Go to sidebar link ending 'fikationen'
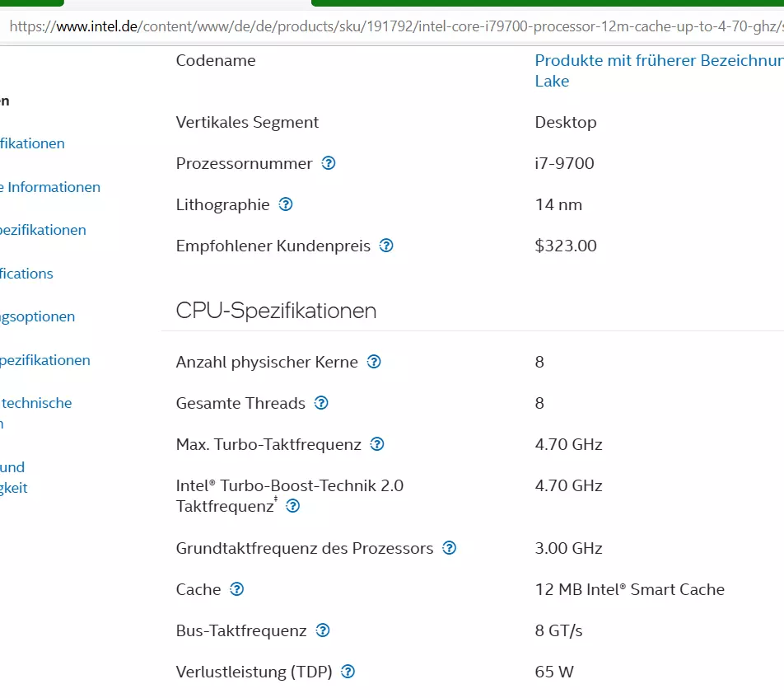784x698 pixels. (32, 143)
